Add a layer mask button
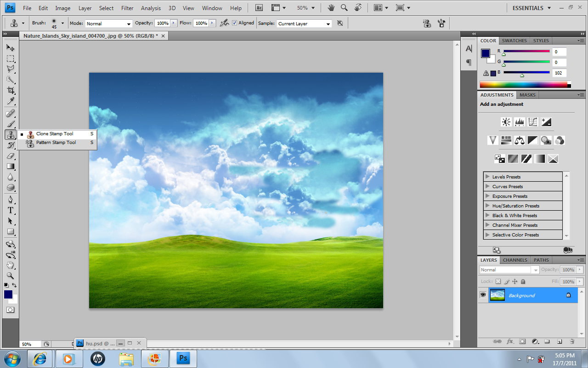The width and height of the screenshot is (588, 368). (x=522, y=342)
